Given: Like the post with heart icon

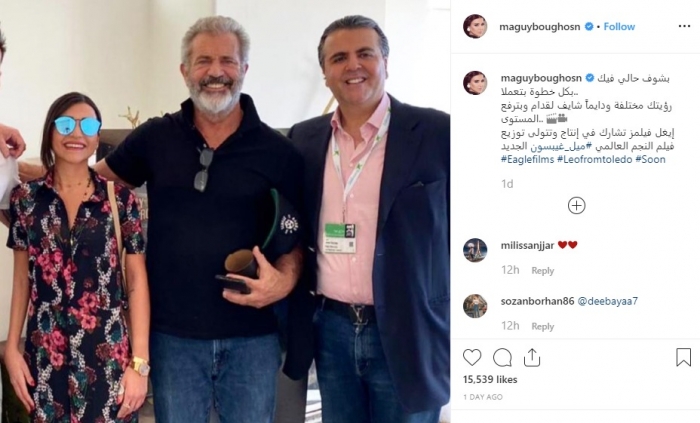Looking at the screenshot, I should tap(472, 357).
